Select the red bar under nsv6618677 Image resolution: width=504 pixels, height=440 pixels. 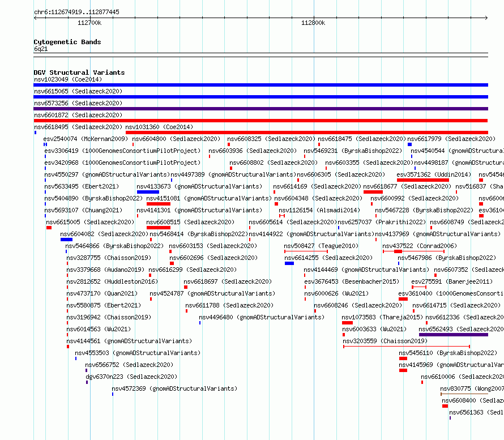pos(373,192)
